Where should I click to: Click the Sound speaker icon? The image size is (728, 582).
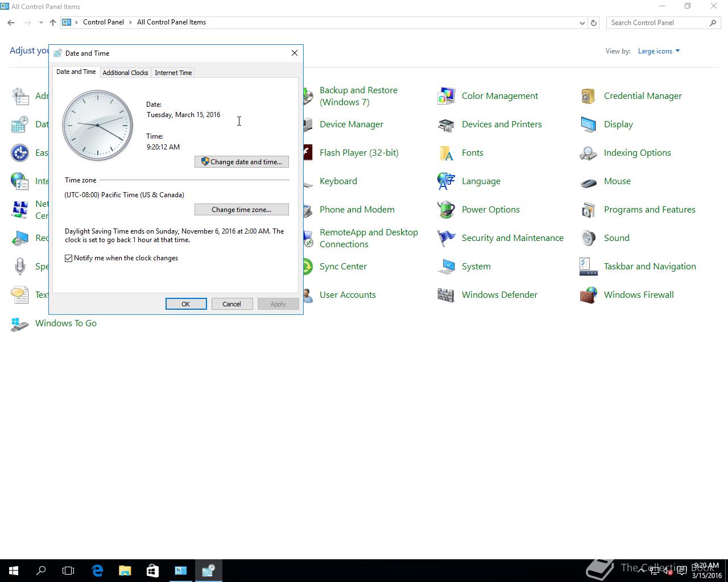pyautogui.click(x=588, y=238)
